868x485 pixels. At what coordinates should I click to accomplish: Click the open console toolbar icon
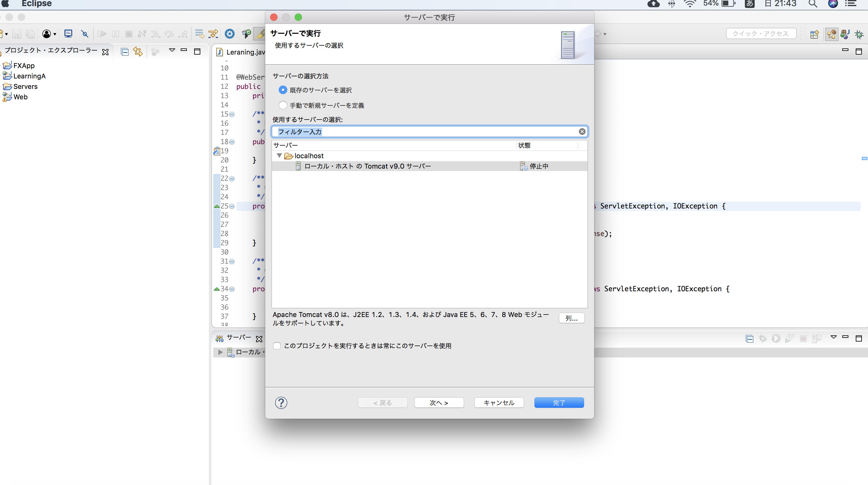point(68,34)
